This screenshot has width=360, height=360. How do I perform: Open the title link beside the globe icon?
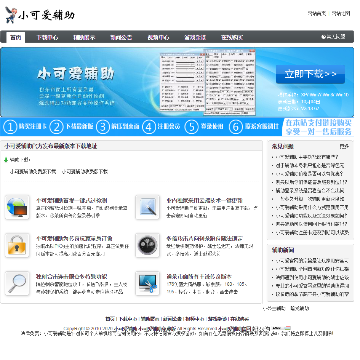(x=71, y=201)
